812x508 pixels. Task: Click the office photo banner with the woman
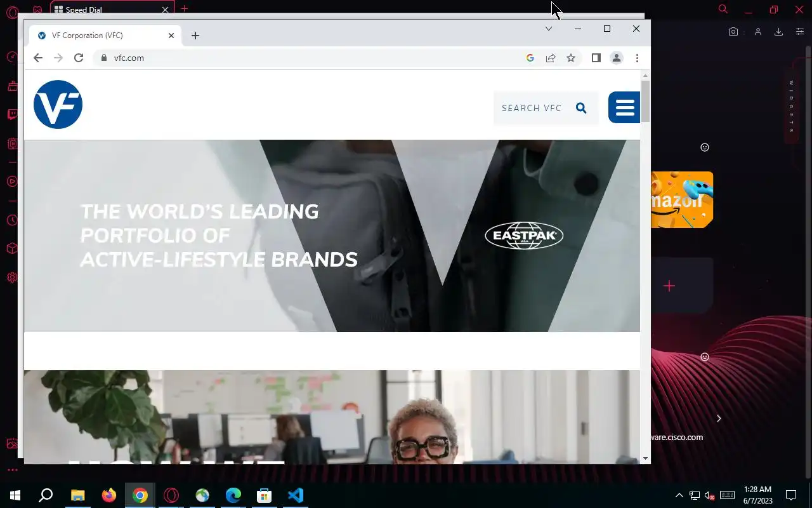click(332, 417)
